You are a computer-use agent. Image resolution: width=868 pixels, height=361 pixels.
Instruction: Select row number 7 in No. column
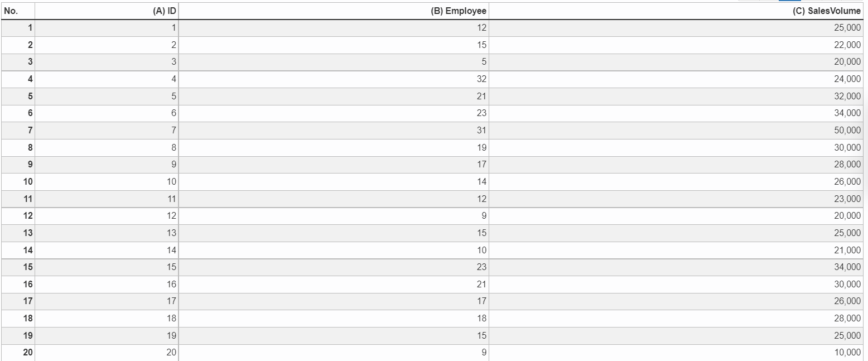[x=18, y=131]
